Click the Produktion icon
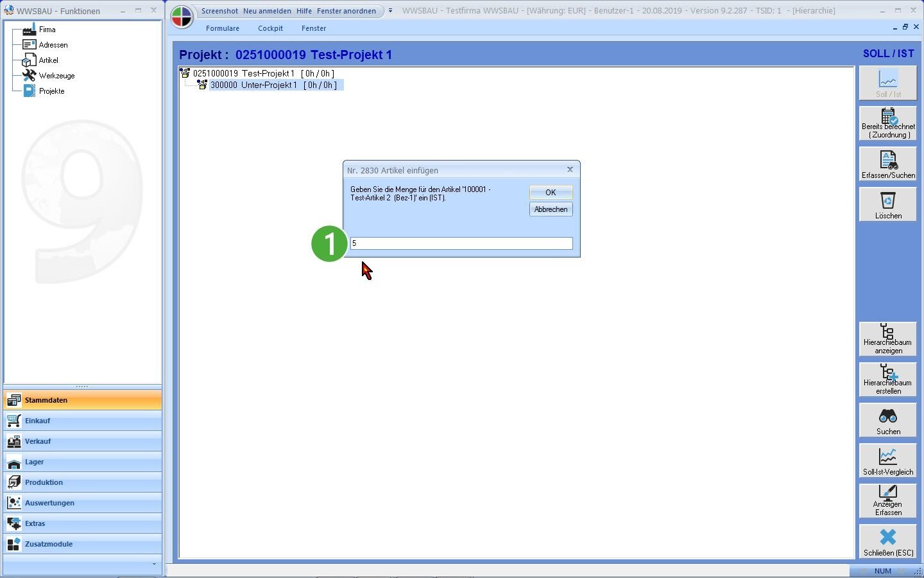The image size is (924, 578). (x=13, y=482)
